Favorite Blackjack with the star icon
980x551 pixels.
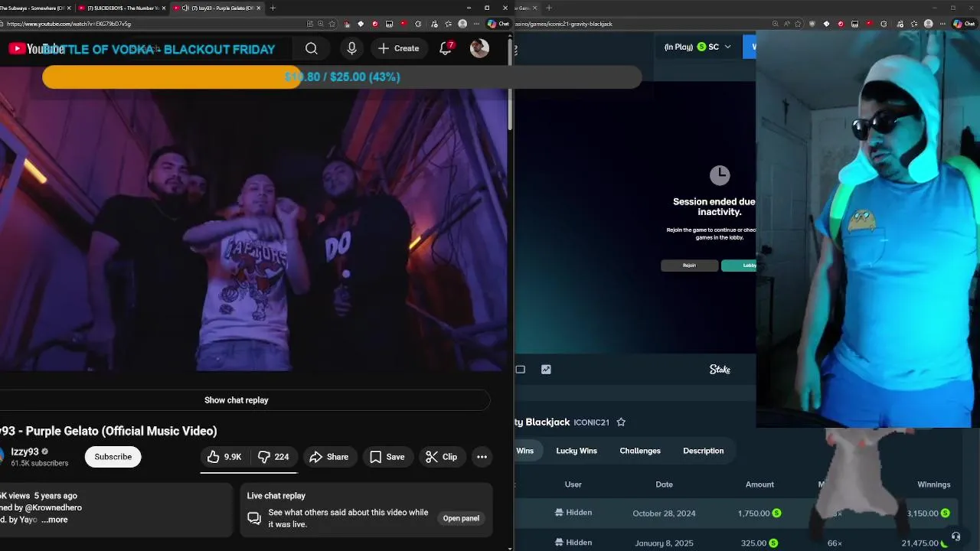[621, 422]
